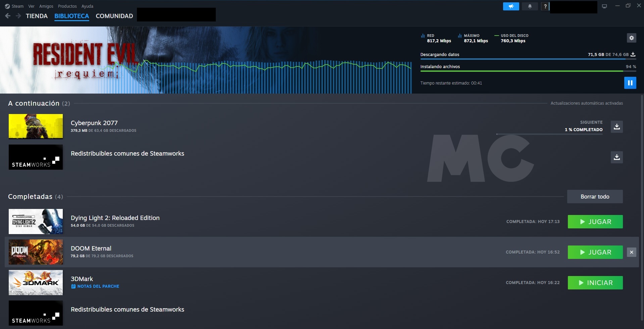This screenshot has width=644, height=329.
Task: Launch 3DMark with INICIAR
Action: tap(595, 283)
